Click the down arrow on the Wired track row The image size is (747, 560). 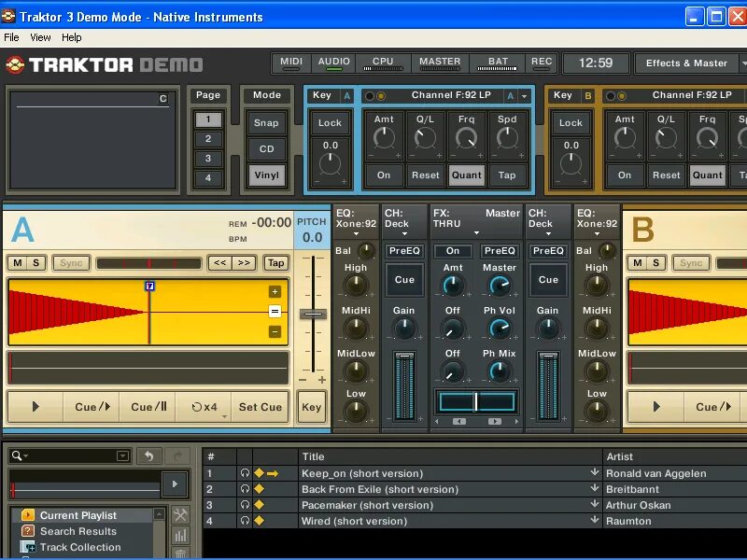pos(595,521)
